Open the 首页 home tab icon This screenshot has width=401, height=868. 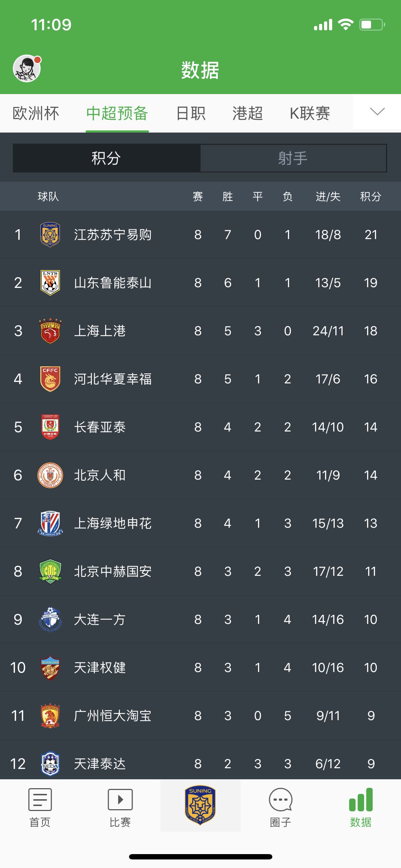40,800
